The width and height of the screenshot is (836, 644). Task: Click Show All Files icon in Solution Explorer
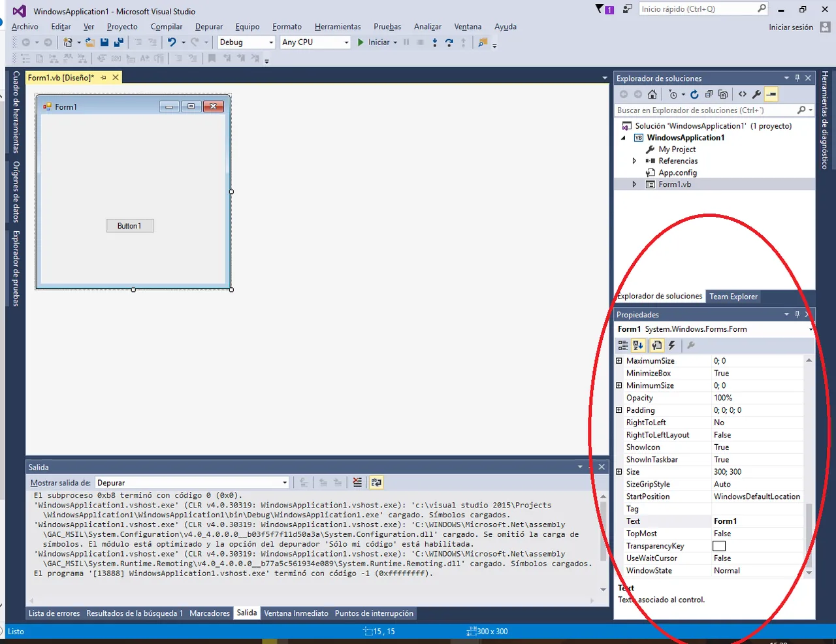tap(723, 94)
